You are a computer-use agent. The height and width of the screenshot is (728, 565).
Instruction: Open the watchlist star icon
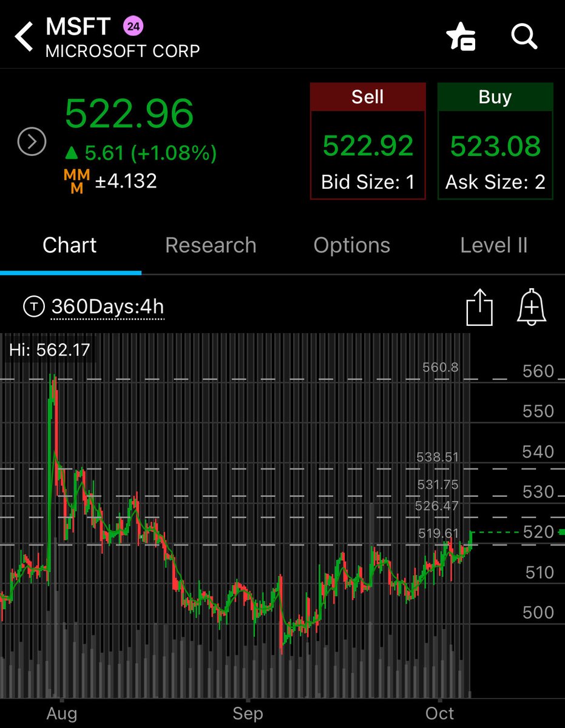tap(461, 38)
